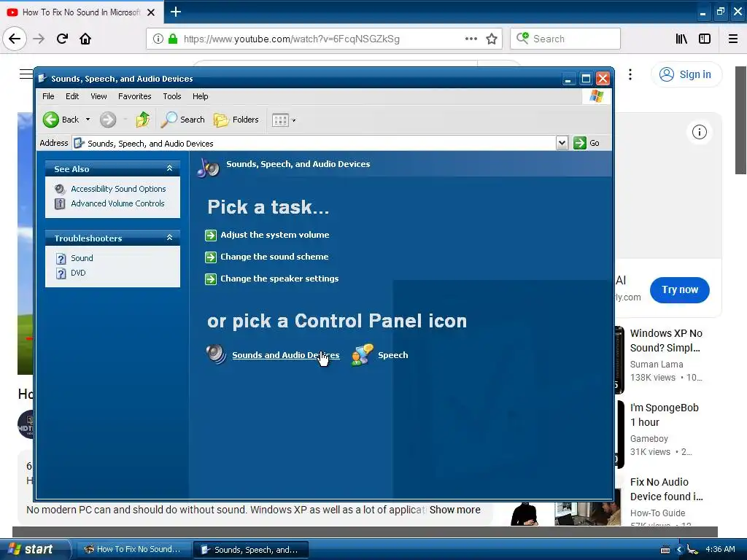Click green arrow beside Change the speaker settings
The image size is (747, 560).
[x=211, y=279]
